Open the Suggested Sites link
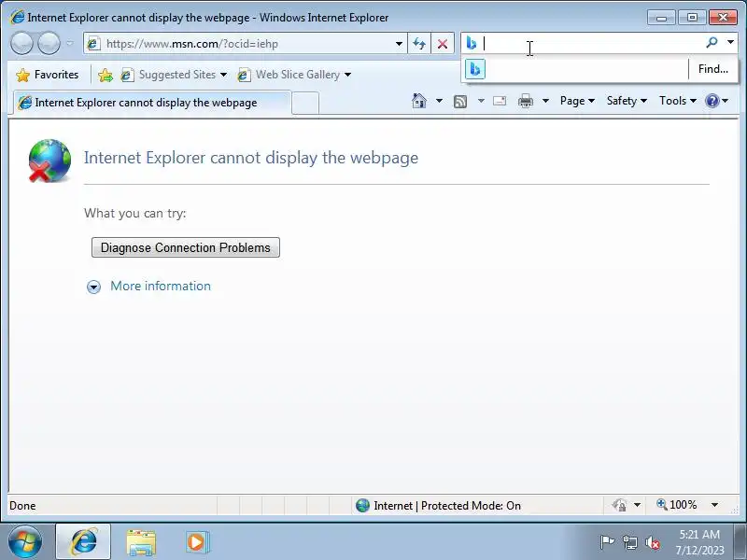Screen dimensions: 747x560 tap(174, 75)
